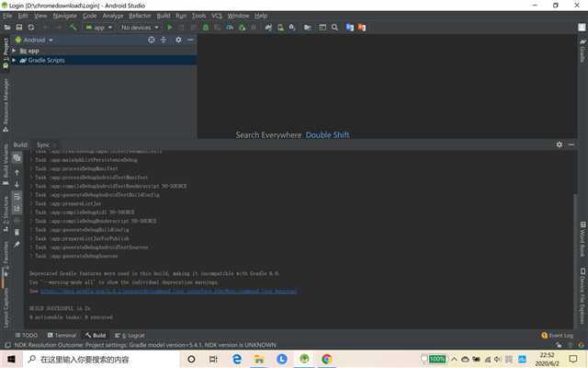Open the app run configuration dropdown
Image resolution: width=588 pixels, height=368 pixels.
point(99,28)
